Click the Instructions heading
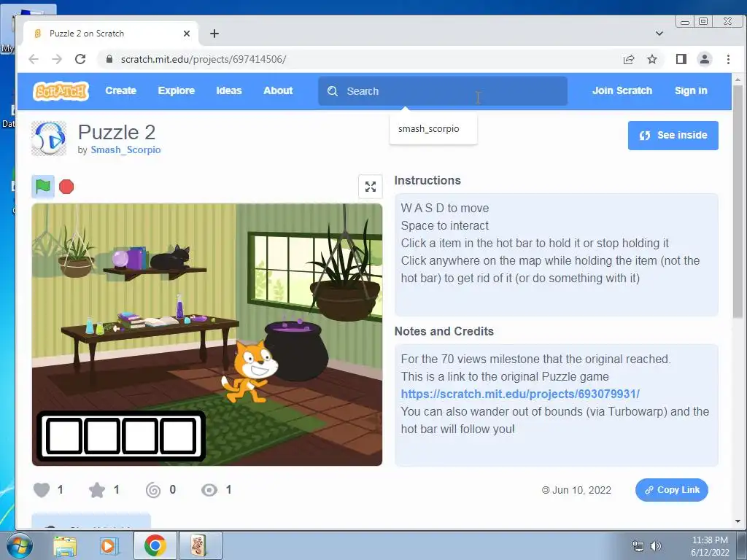The image size is (747, 560). (x=427, y=181)
